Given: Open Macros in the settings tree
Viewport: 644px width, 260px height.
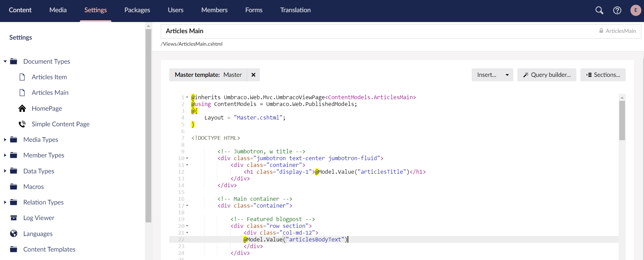Looking at the screenshot, I should click(x=34, y=187).
